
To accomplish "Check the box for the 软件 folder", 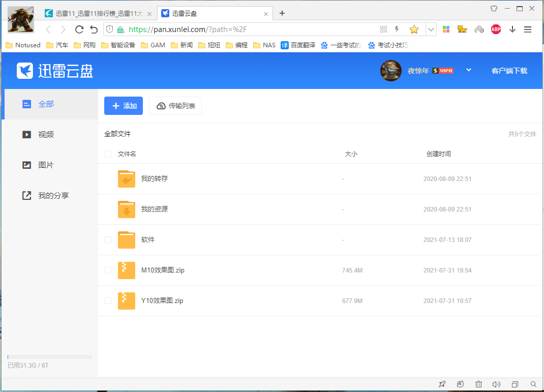I will click(108, 240).
